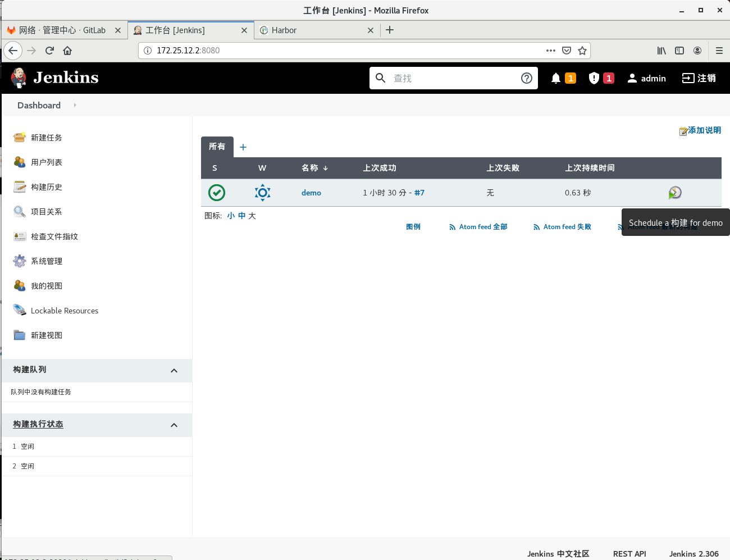
Task: Click the Lockable Resources icon
Action: coord(20,311)
